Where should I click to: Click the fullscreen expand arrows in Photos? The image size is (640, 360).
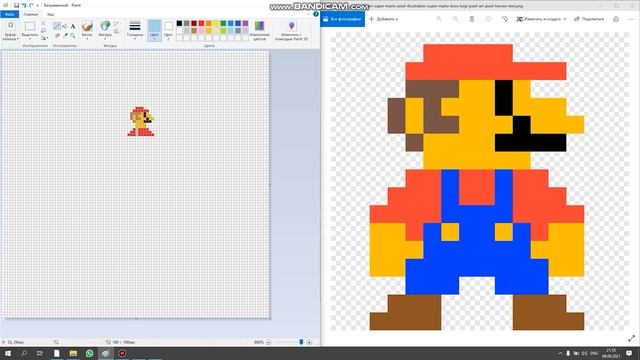click(x=631, y=338)
